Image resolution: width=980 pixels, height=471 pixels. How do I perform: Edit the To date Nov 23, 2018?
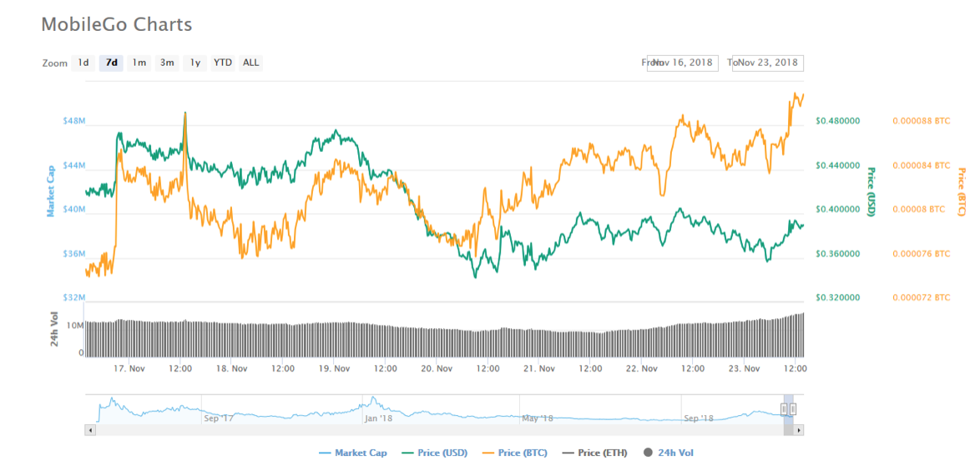click(768, 63)
